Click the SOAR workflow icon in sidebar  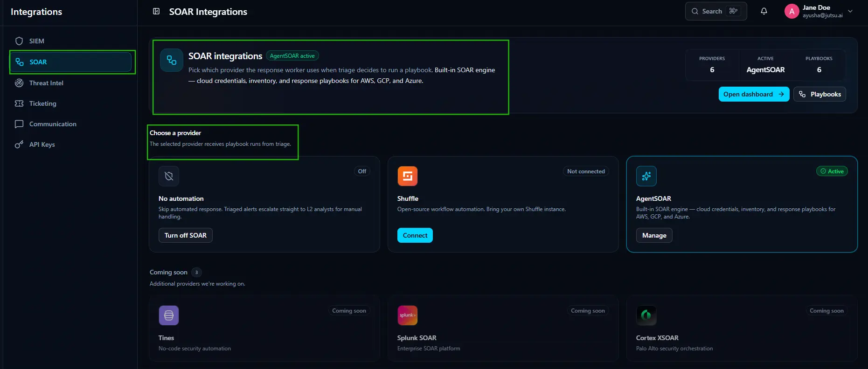coord(20,62)
